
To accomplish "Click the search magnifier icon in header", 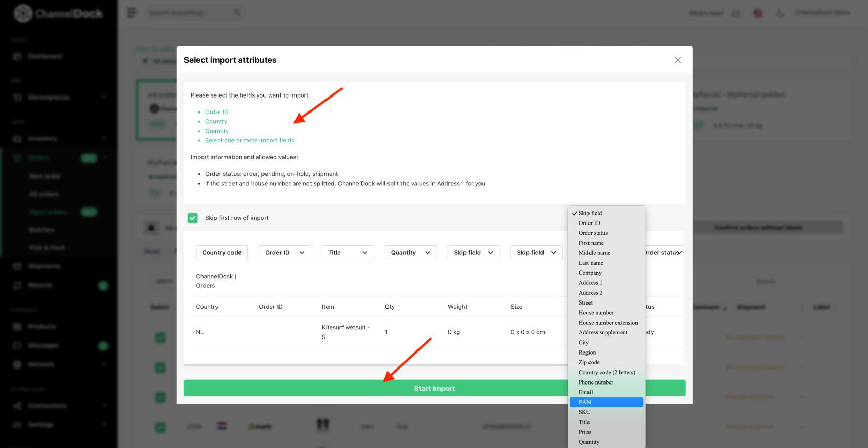I will 237,12.
